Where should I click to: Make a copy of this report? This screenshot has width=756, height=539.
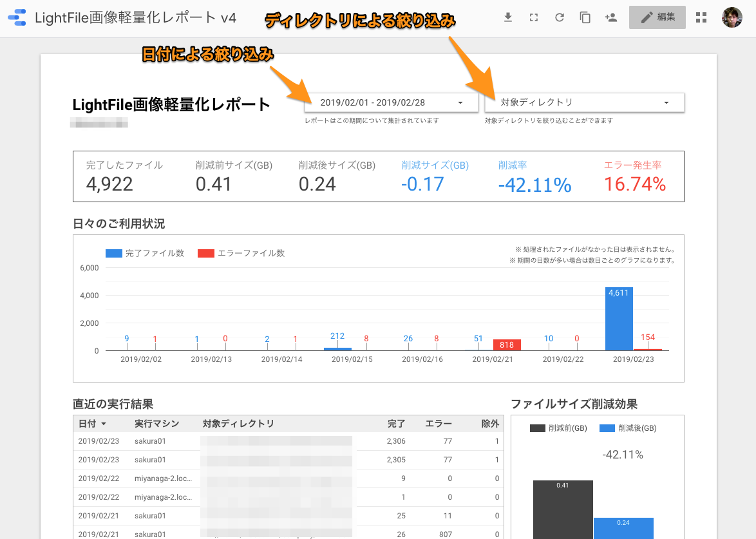[585, 18]
